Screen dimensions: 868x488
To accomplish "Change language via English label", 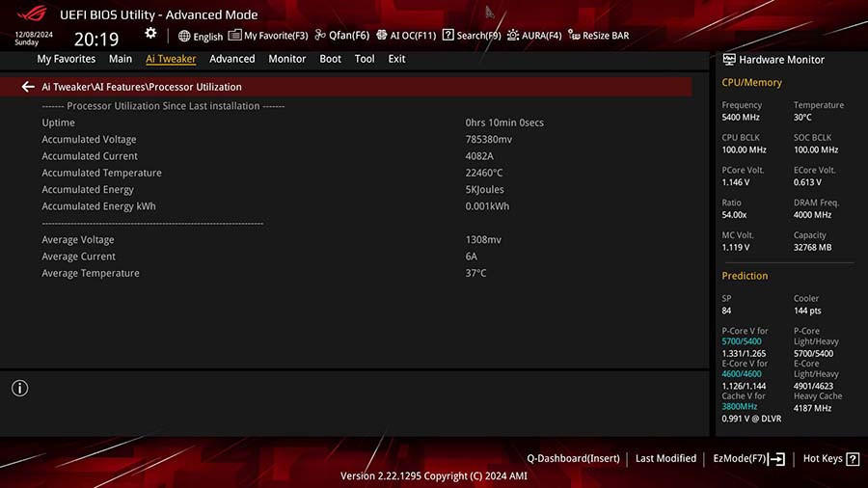I will tap(208, 37).
